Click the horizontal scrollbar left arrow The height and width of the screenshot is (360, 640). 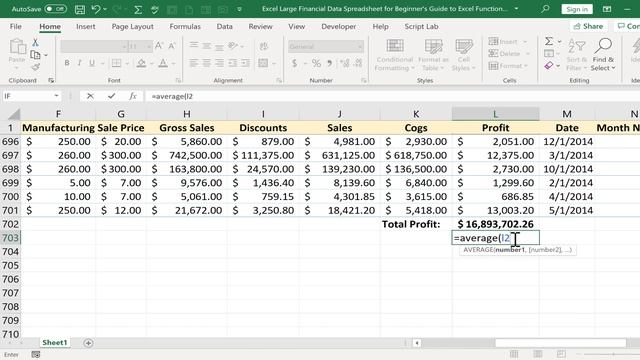pyautogui.click(x=417, y=343)
